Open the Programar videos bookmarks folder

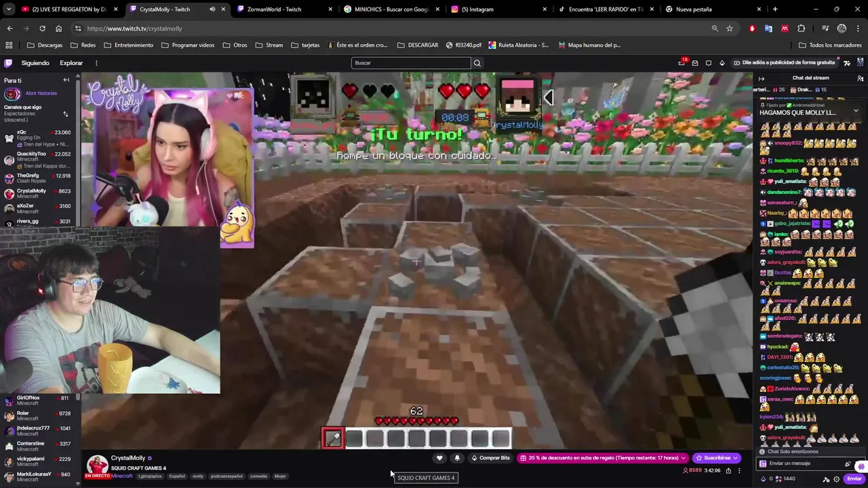pos(188,45)
